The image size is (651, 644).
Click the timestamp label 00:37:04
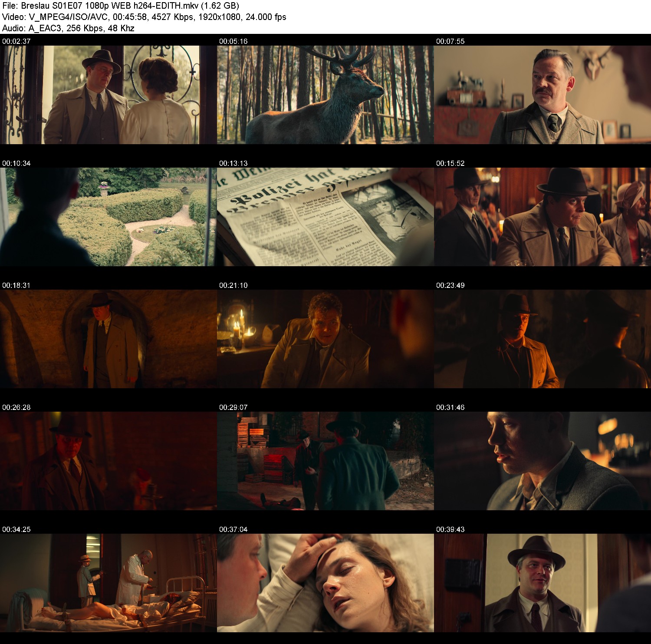[x=233, y=529]
